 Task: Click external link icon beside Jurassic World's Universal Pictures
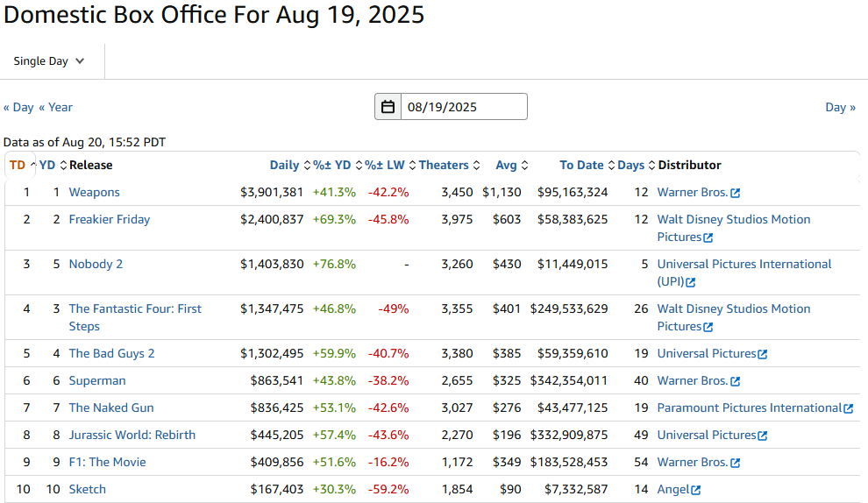click(x=762, y=436)
